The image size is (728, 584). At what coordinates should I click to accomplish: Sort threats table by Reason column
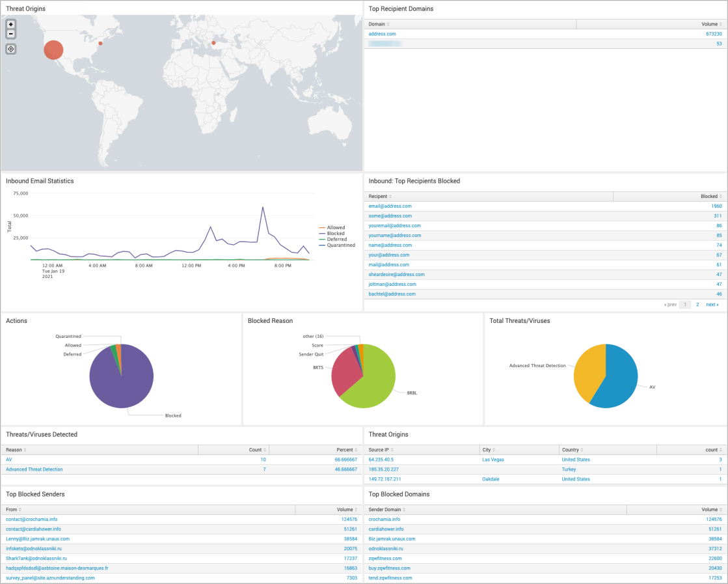(16, 450)
